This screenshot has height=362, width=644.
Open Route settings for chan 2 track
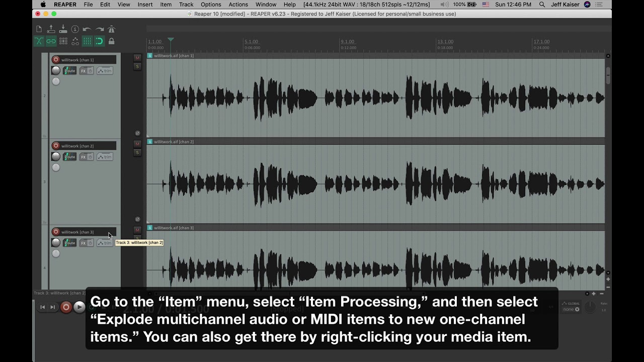point(70,157)
